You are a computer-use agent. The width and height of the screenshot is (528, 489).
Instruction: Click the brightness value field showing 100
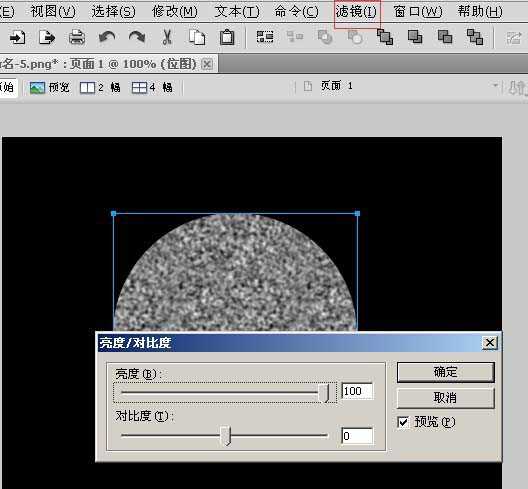(357, 391)
